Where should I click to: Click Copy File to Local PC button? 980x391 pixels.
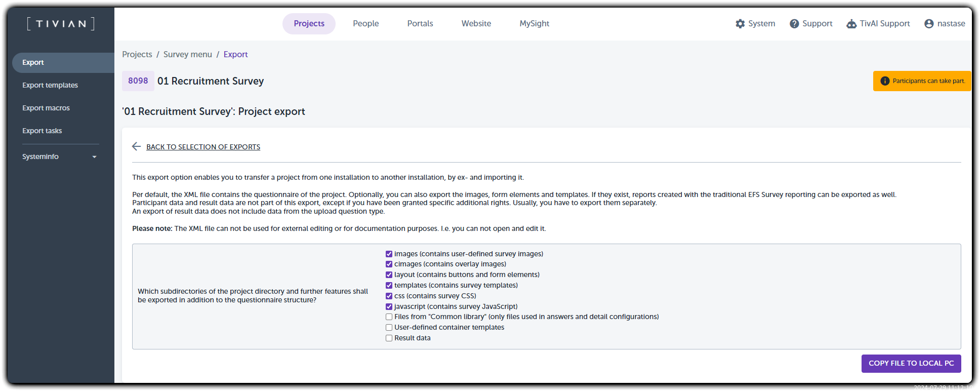click(911, 364)
